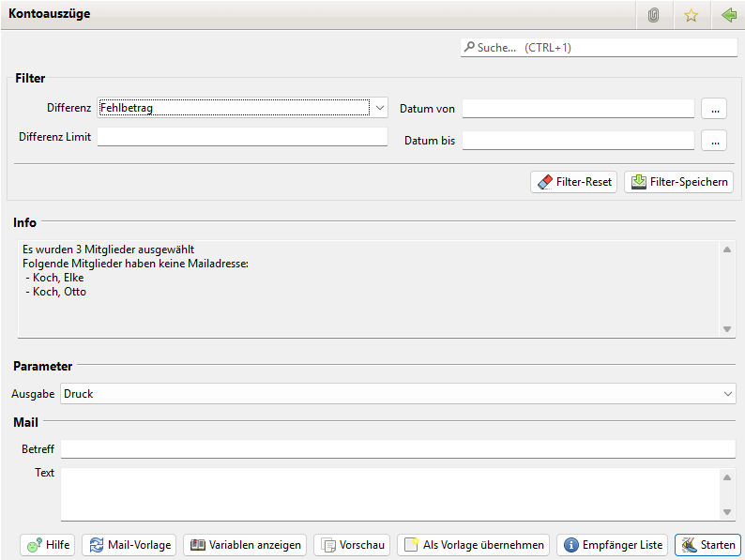Image resolution: width=745 pixels, height=560 pixels.
Task: Click the Filter-Reset eraser button
Action: click(573, 182)
